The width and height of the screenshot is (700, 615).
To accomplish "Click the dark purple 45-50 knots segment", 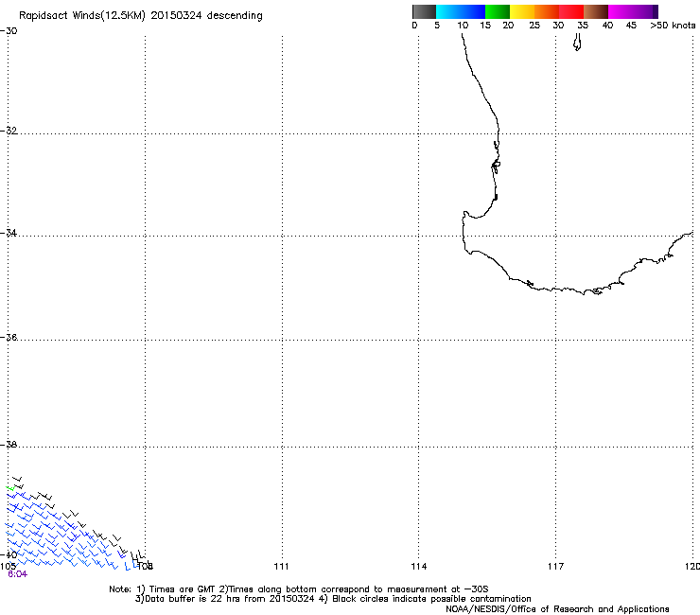I will click(x=645, y=11).
